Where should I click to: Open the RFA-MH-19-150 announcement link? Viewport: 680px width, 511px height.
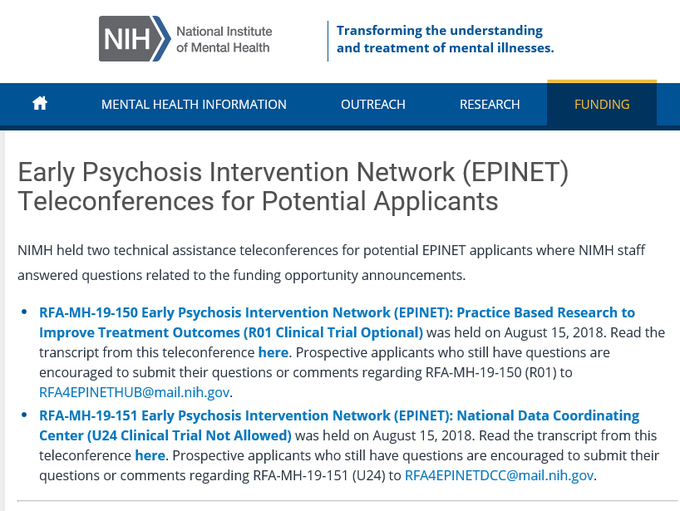tap(337, 322)
